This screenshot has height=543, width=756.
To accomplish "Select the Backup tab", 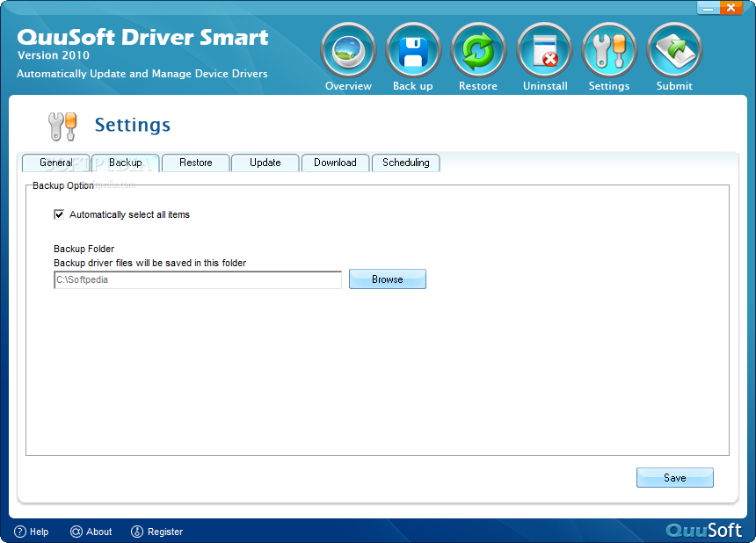I will (126, 163).
